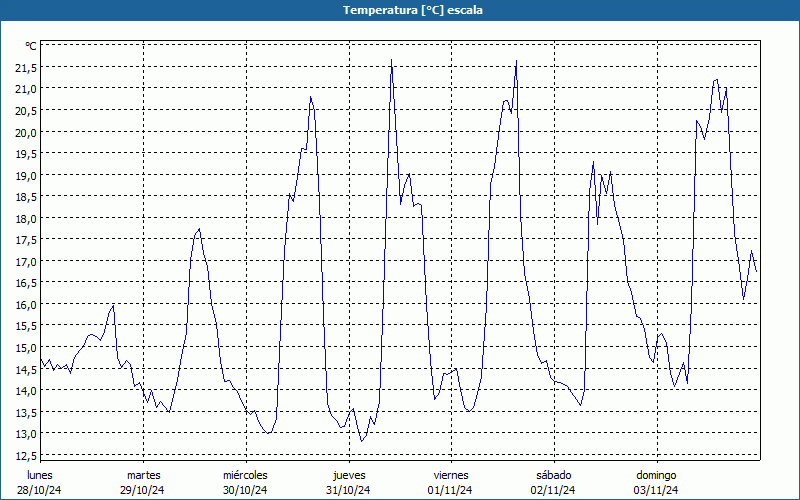
Task: Click the 18,0 y-axis value
Action: [x=26, y=218]
